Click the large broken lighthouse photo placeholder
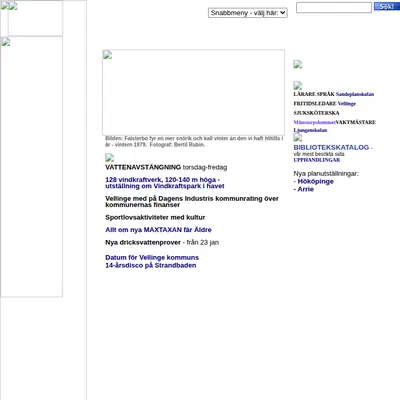This screenshot has width=400, height=400. [x=193, y=92]
